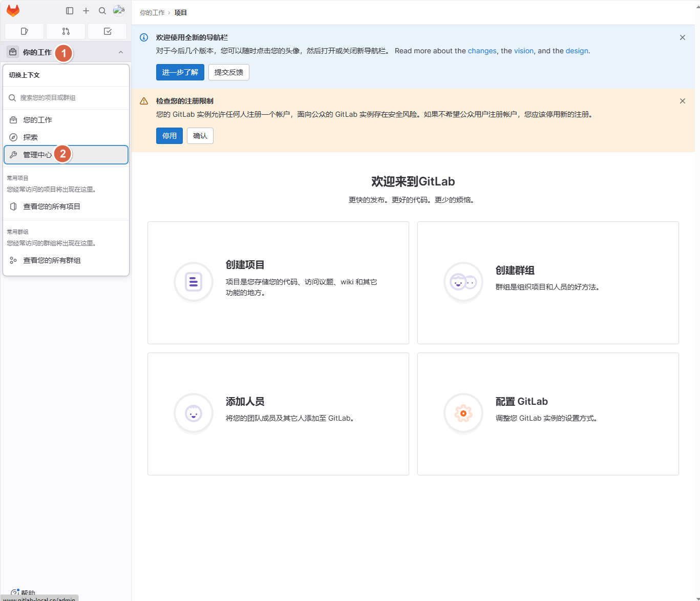The width and height of the screenshot is (700, 601).
Task: Open the 创建群组 card
Action: click(548, 283)
